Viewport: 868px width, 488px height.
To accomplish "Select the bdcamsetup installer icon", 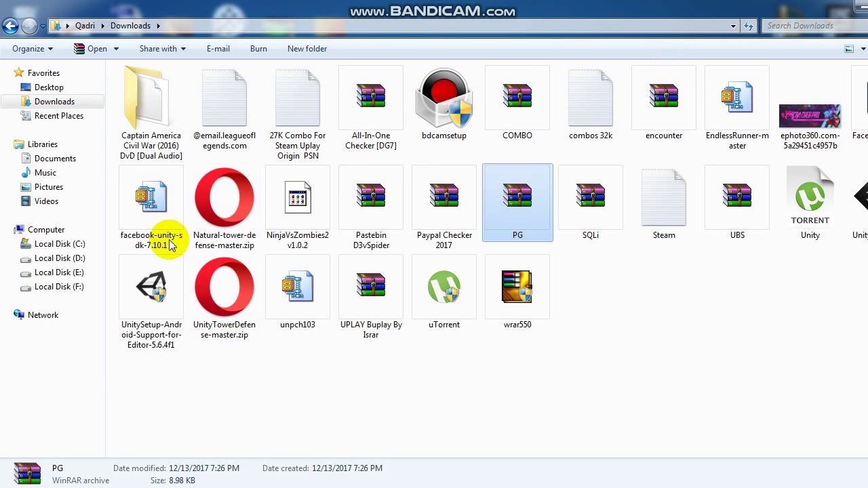I will pos(444,103).
